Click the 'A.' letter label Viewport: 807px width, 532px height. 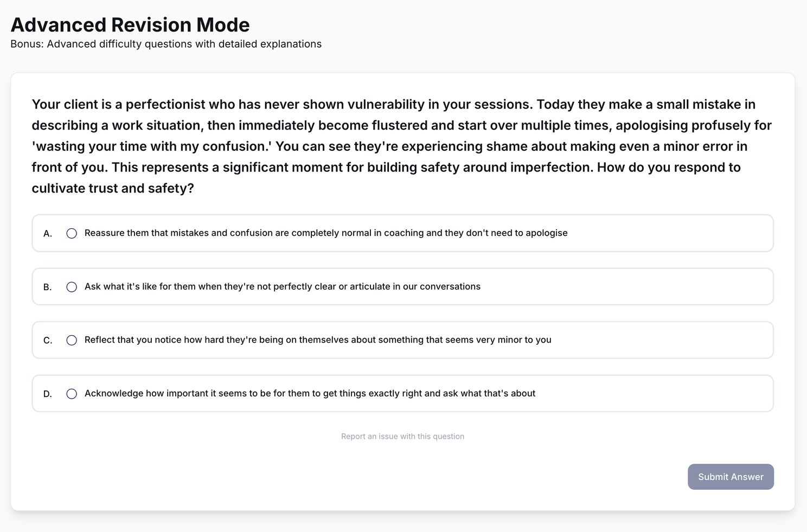coord(48,234)
